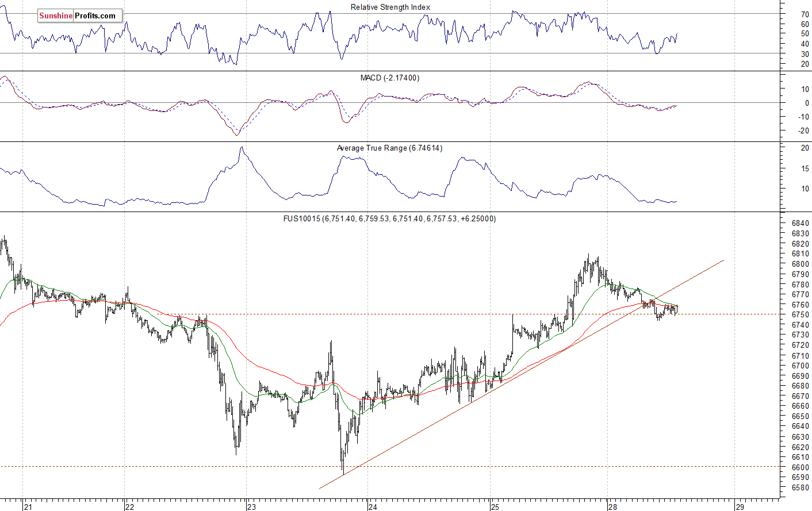The width and height of the screenshot is (812, 511).
Task: Click the Average True Range (6.74614) label
Action: click(389, 148)
